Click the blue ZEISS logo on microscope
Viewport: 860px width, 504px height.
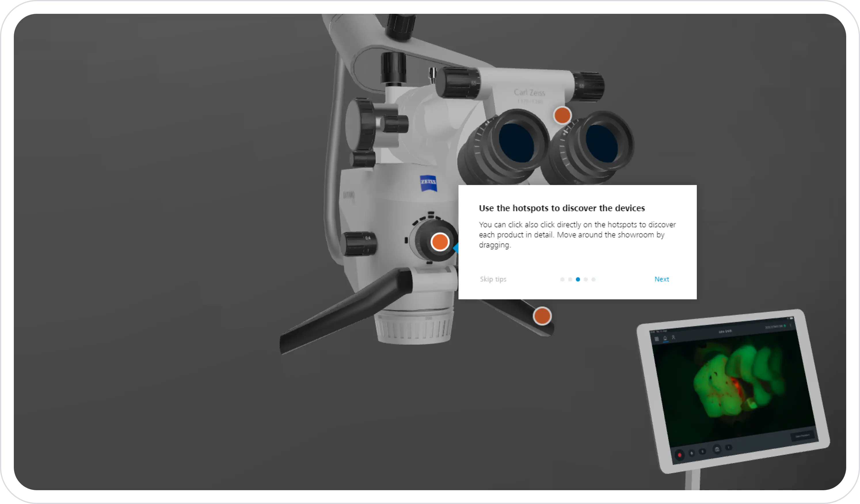click(x=428, y=183)
